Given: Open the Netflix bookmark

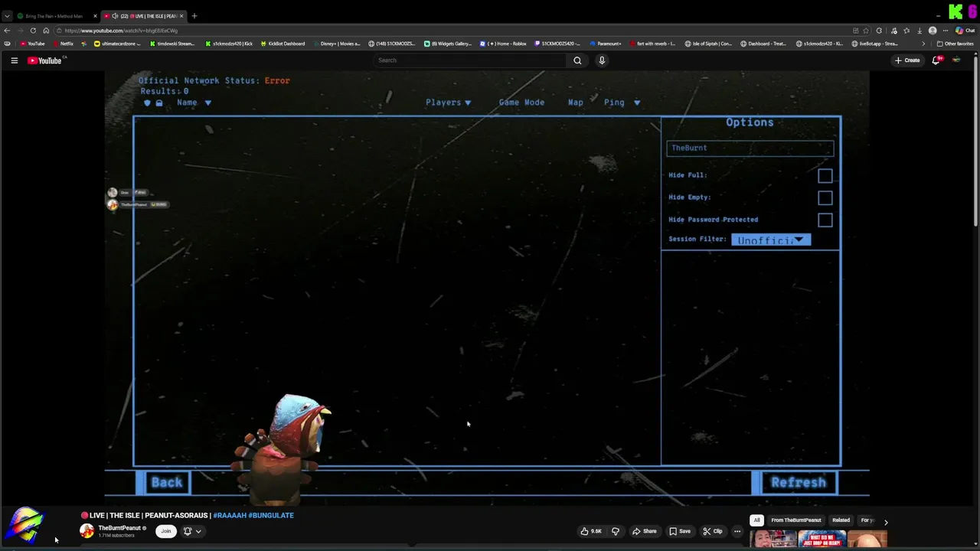Looking at the screenshot, I should [63, 44].
